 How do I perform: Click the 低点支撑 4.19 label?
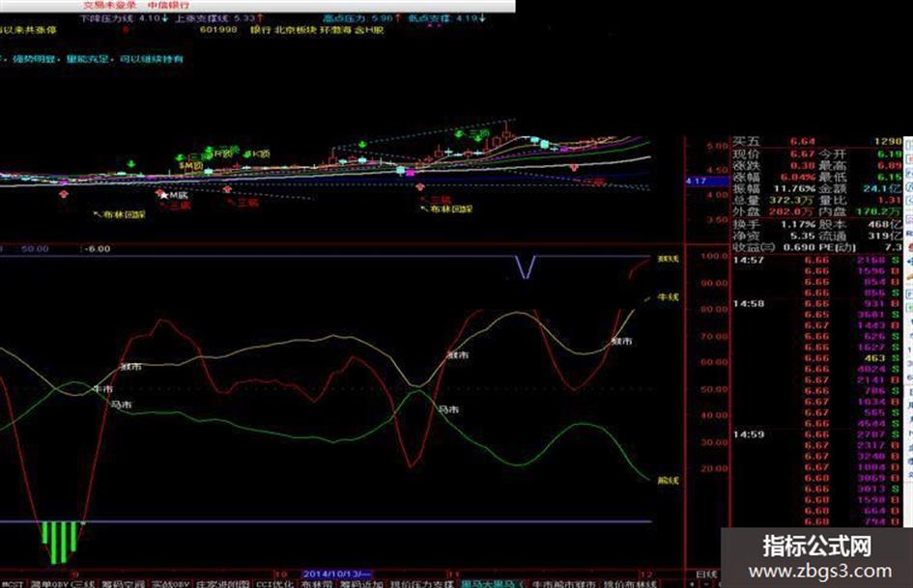(446, 18)
